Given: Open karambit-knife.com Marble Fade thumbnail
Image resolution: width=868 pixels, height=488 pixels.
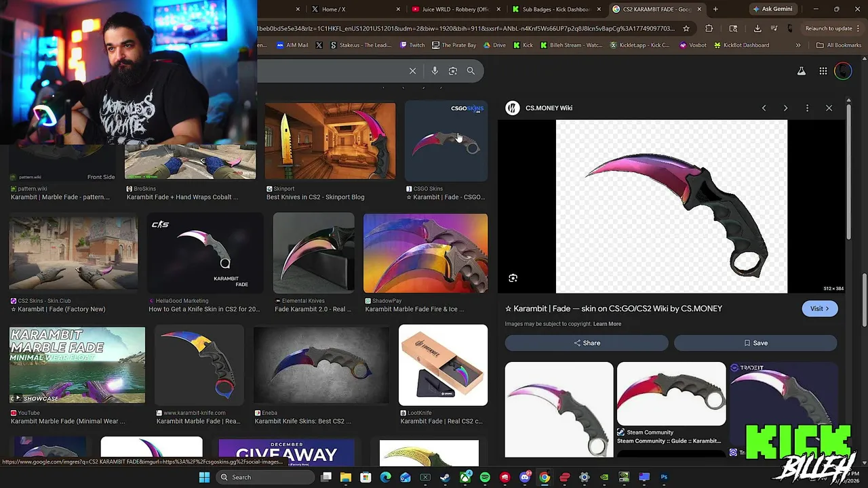Looking at the screenshot, I should (x=199, y=365).
